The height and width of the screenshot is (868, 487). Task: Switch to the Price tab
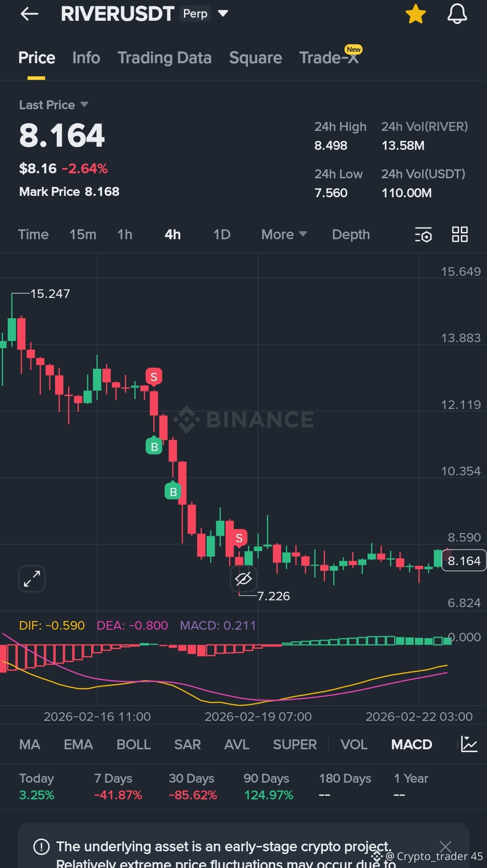tap(37, 58)
